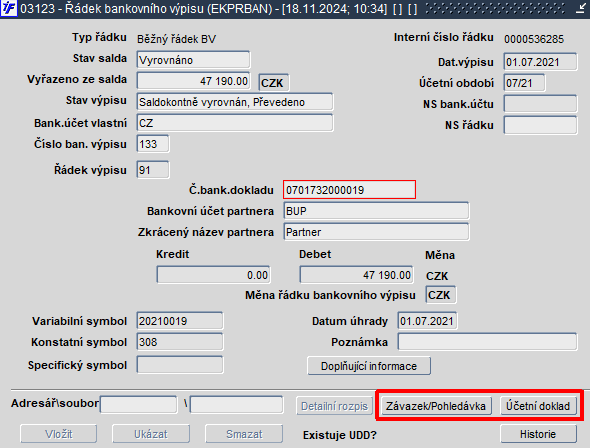Click the CZK currency box beside Vyřazeno ze salda
This screenshot has height=448, width=590.
point(274,82)
